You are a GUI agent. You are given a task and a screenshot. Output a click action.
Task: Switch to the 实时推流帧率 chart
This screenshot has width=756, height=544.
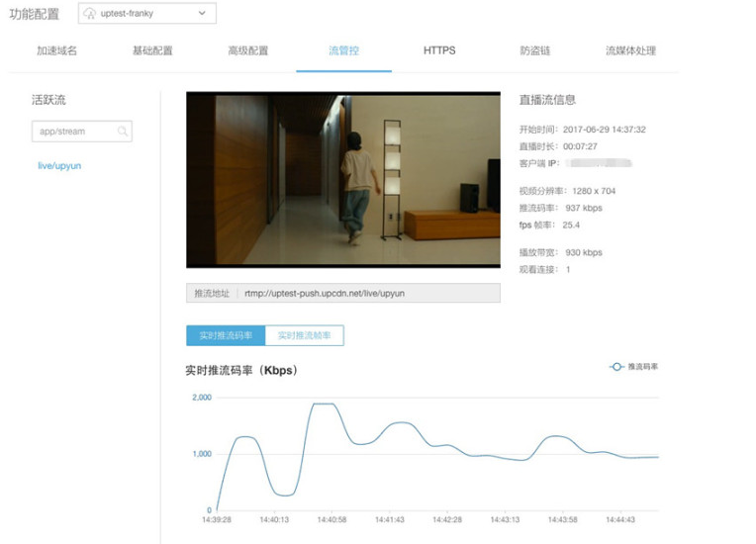pos(305,336)
